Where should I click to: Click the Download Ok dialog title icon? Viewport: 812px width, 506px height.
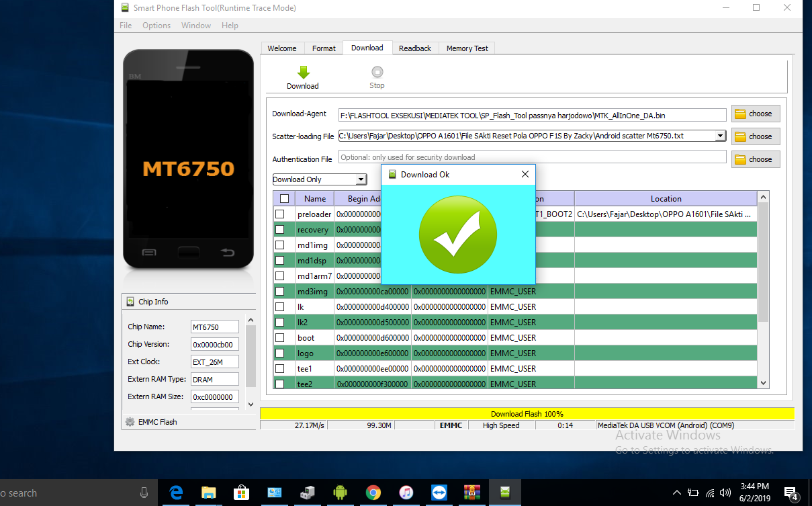pyautogui.click(x=392, y=174)
